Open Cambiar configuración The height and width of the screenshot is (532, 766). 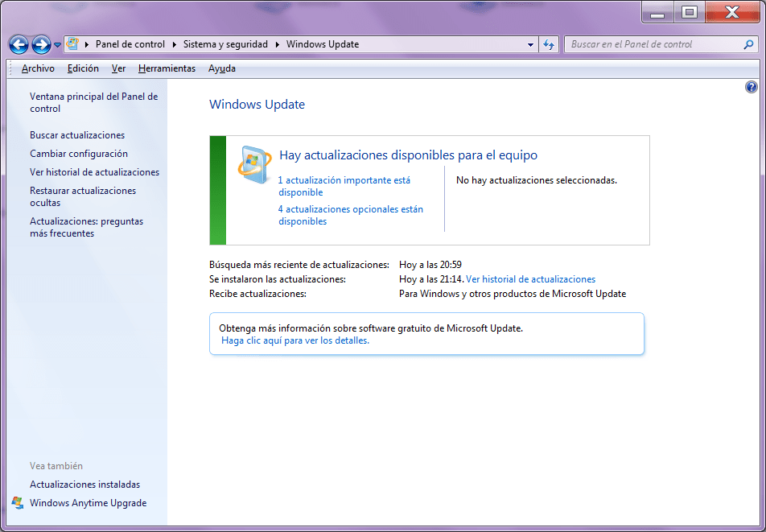tap(79, 154)
